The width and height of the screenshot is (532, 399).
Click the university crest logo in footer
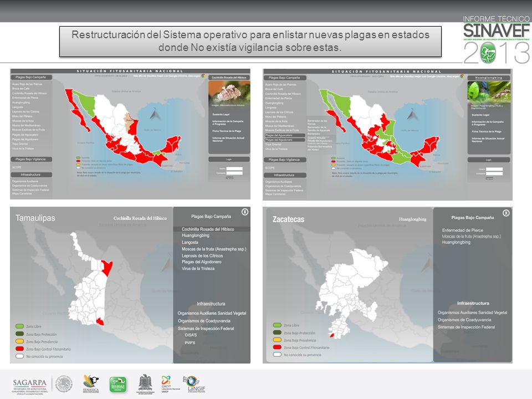coord(145,385)
